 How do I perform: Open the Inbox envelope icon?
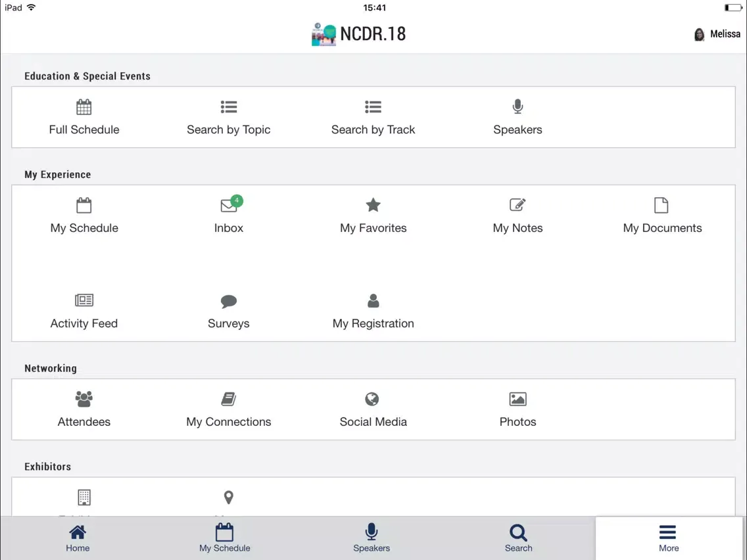pyautogui.click(x=229, y=206)
